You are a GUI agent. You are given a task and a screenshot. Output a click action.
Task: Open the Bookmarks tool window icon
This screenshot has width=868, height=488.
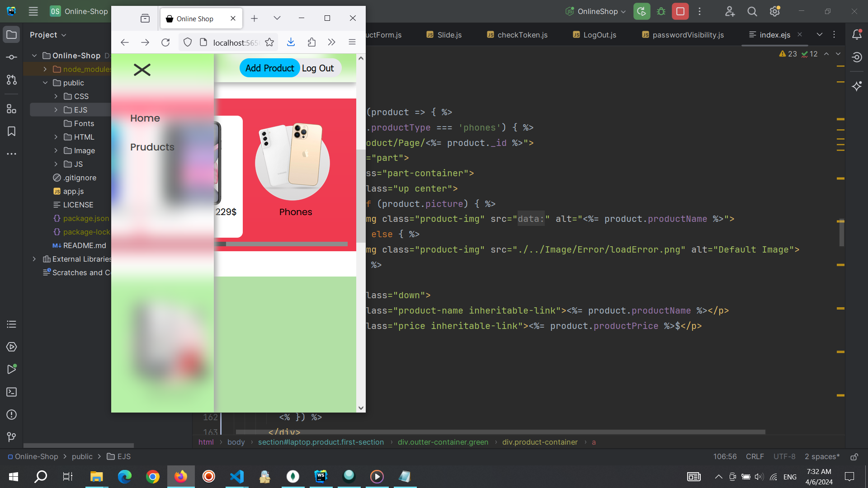[x=12, y=131]
